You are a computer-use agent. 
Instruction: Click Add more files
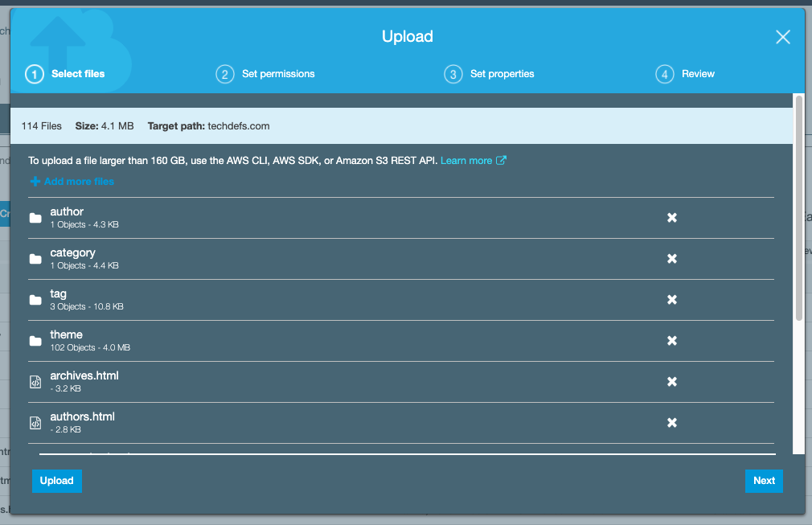pos(72,182)
